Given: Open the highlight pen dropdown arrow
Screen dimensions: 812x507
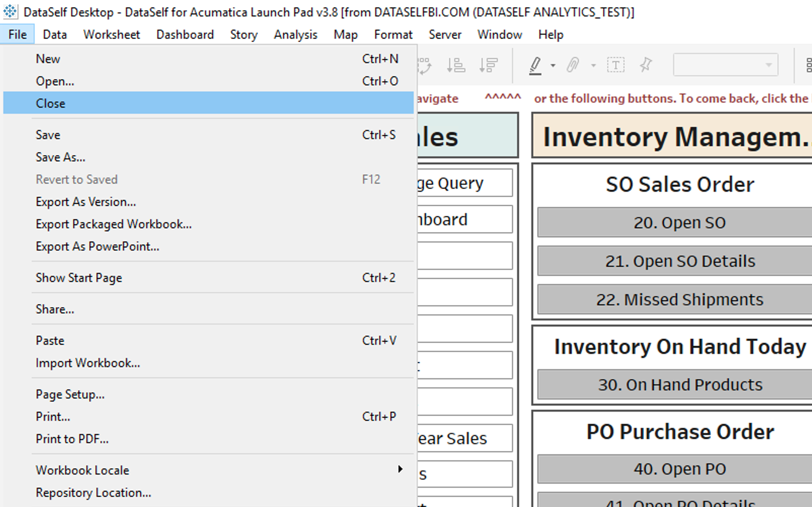Looking at the screenshot, I should point(553,65).
